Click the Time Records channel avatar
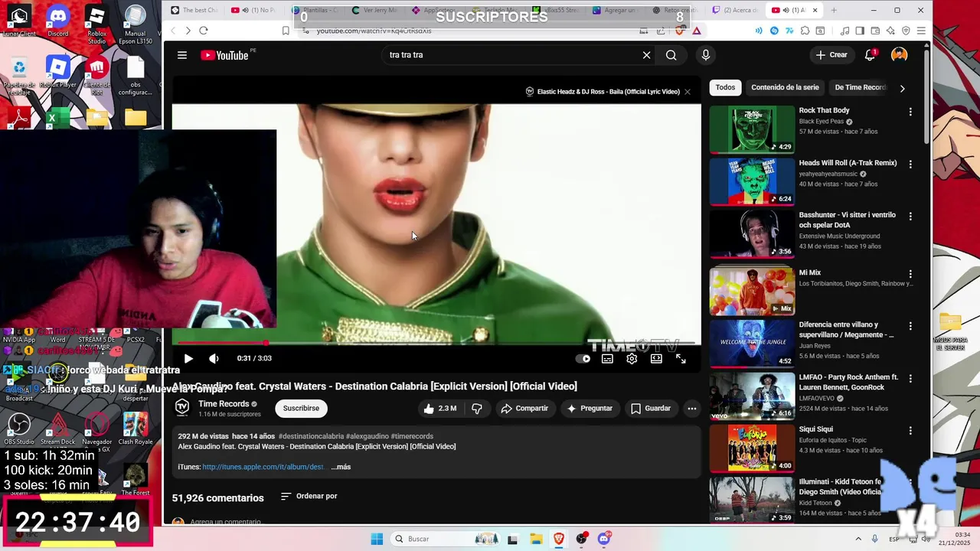This screenshot has width=980, height=551. 182,407
